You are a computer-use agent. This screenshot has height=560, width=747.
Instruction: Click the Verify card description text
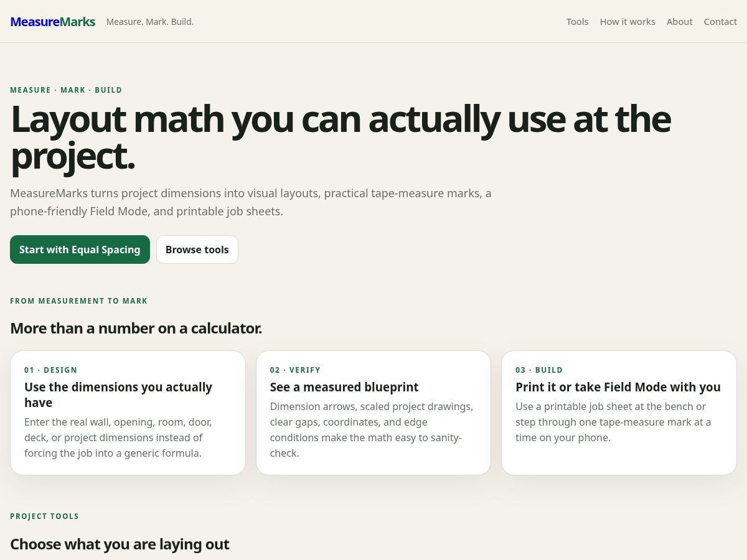tap(372, 430)
